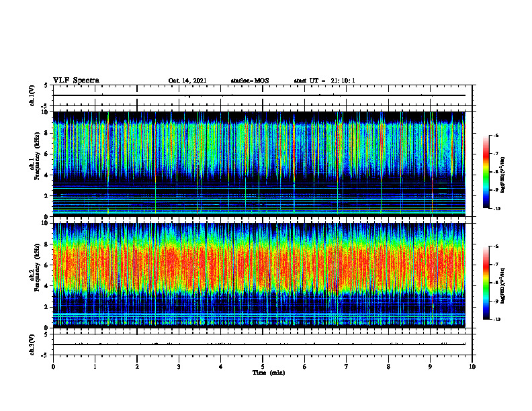Click the time axis tick label "6"
This screenshot has width=532, height=411.
pos(305,367)
